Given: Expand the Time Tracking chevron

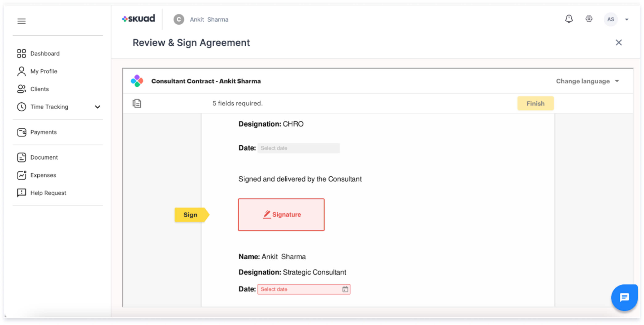Looking at the screenshot, I should coord(98,107).
